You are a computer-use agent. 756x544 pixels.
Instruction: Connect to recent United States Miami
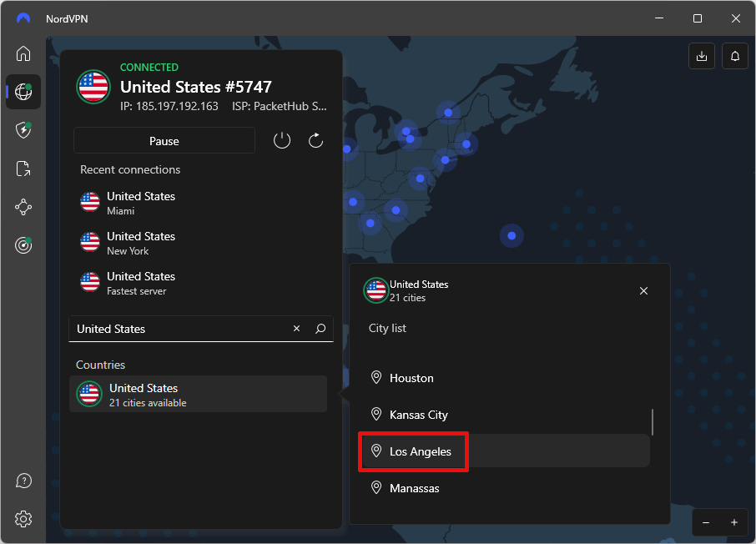pyautogui.click(x=200, y=203)
